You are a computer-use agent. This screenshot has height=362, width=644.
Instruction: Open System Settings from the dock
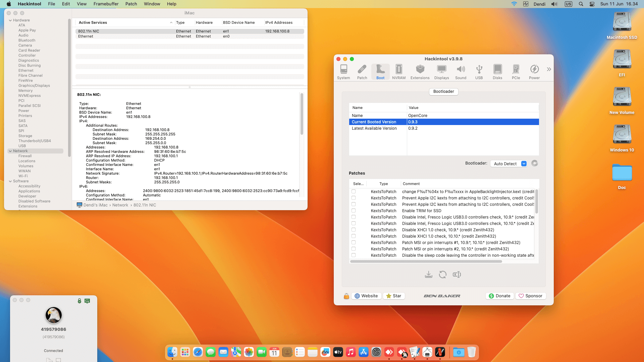tap(376, 352)
